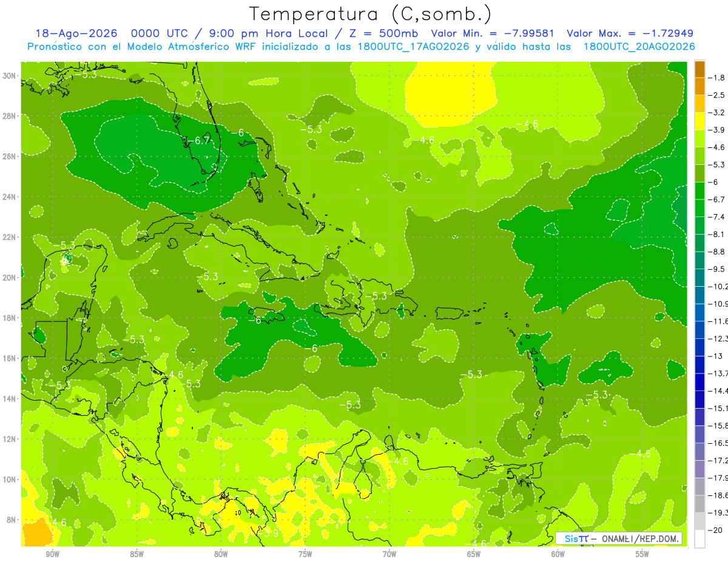Screen dimensions: 728x562
Task: Click the "22N" latitude axis label
Action: 10,237
